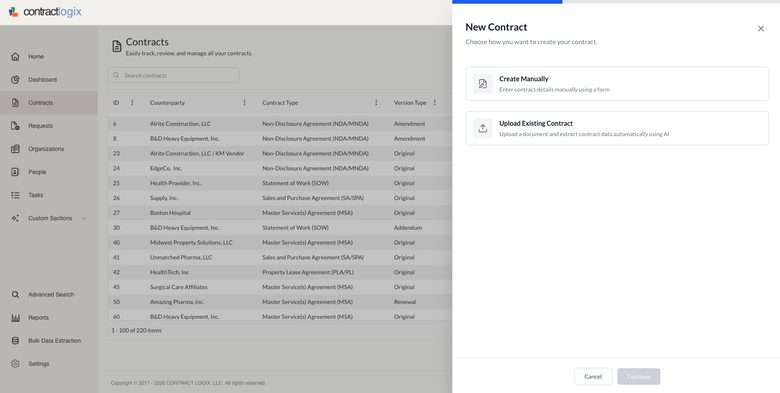Image resolution: width=780 pixels, height=393 pixels.
Task: Open the Tasks page label
Action: coord(36,195)
